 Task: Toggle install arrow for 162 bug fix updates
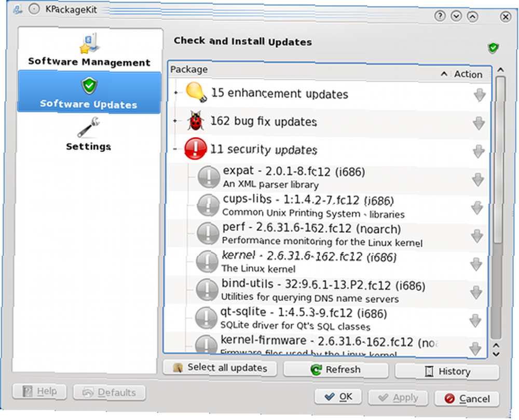tap(479, 124)
